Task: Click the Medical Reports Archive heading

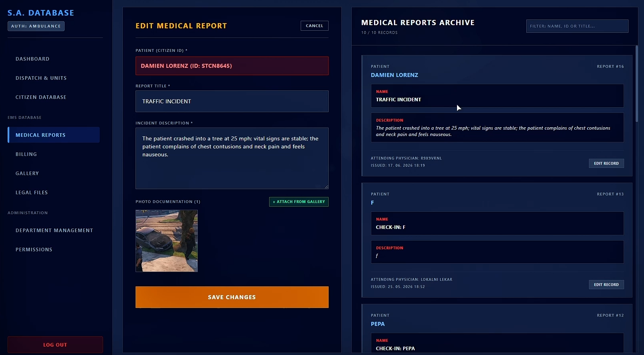Action: (x=418, y=23)
